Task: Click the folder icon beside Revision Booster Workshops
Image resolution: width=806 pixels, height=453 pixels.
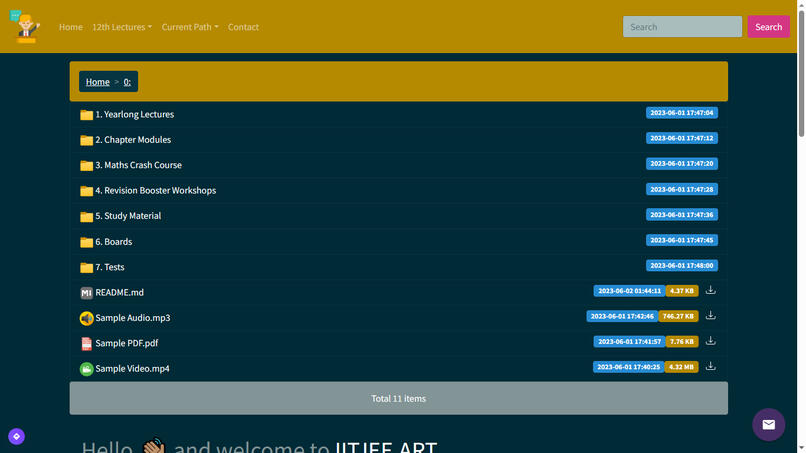Action: coord(86,191)
